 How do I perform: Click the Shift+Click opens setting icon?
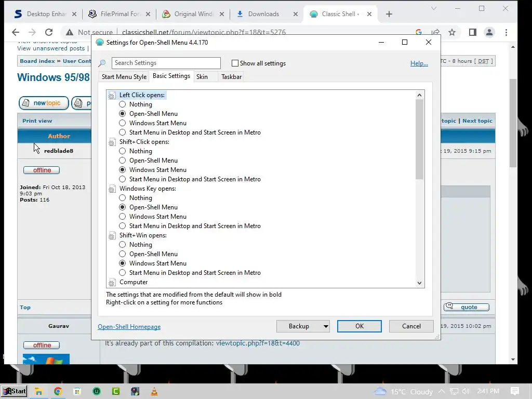[x=112, y=142]
